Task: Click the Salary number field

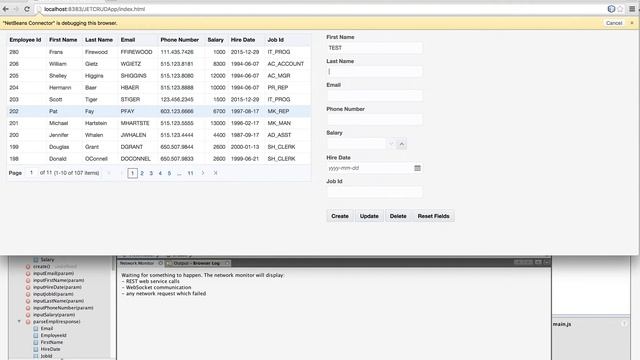Action: [356, 144]
